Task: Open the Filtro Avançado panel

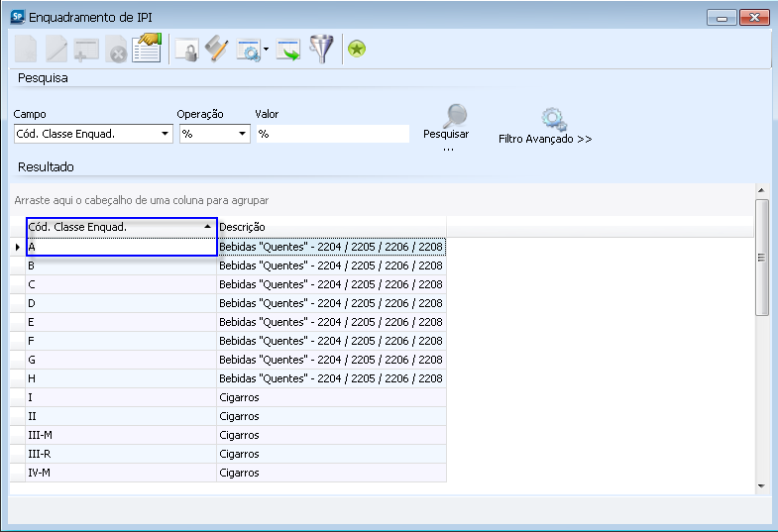Action: point(545,129)
